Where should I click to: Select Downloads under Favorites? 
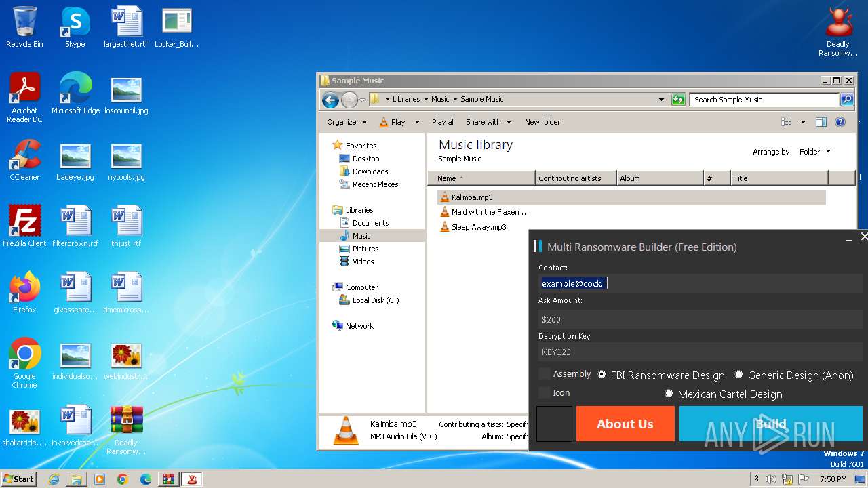pos(370,171)
